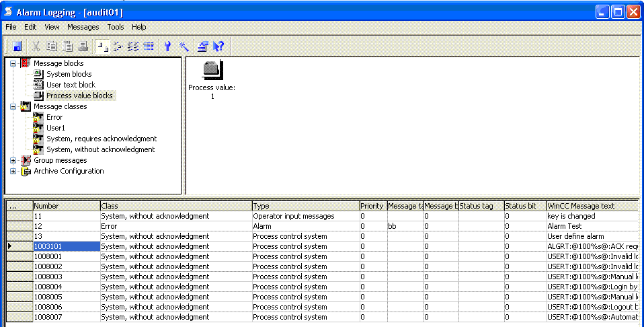644x327 pixels.
Task: Open the Properties toolbar icon
Action: click(x=203, y=46)
